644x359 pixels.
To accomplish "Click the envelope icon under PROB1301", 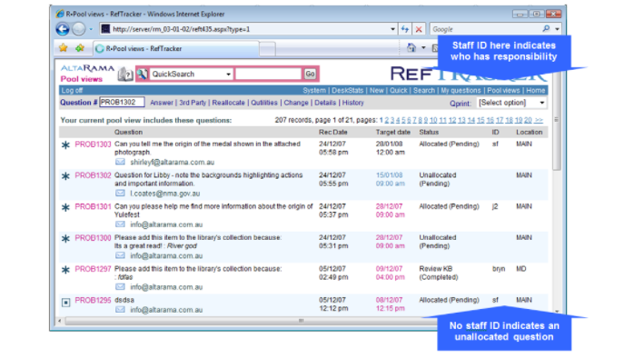I will [120, 224].
